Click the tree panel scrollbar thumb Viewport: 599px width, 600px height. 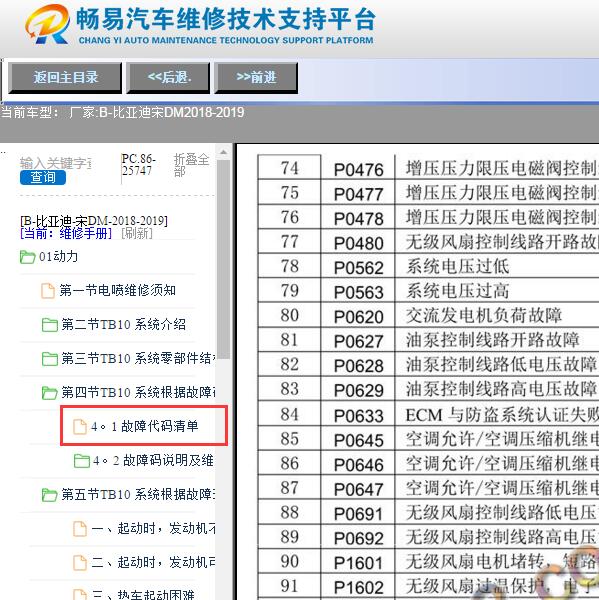click(x=224, y=259)
